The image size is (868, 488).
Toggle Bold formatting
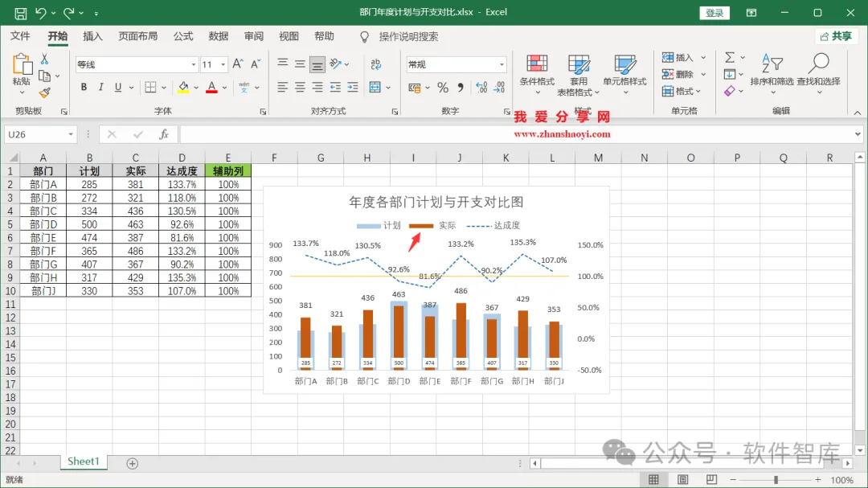pos(84,87)
